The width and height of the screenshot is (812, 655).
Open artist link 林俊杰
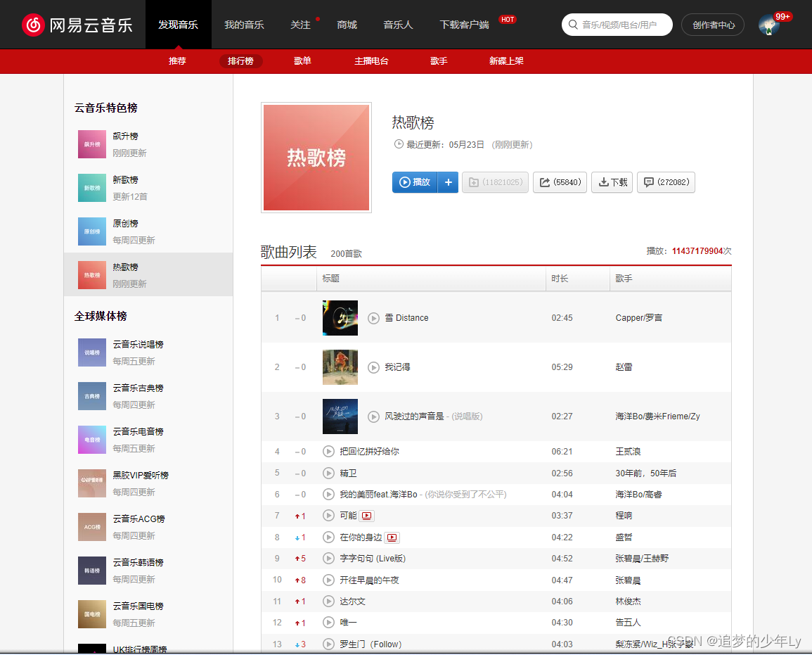(629, 602)
